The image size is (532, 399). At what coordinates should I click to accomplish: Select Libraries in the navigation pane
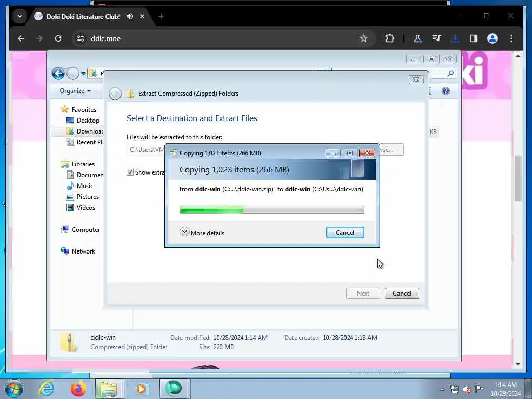point(78,164)
